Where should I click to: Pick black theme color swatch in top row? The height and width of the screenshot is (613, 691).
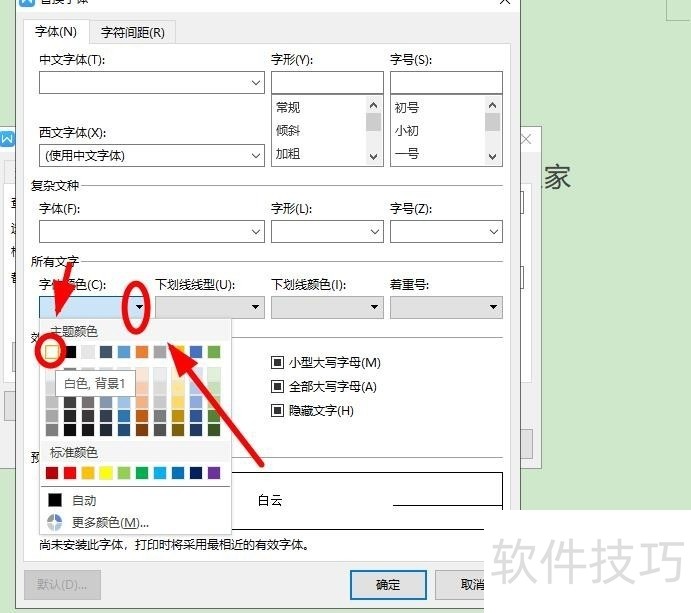70,352
